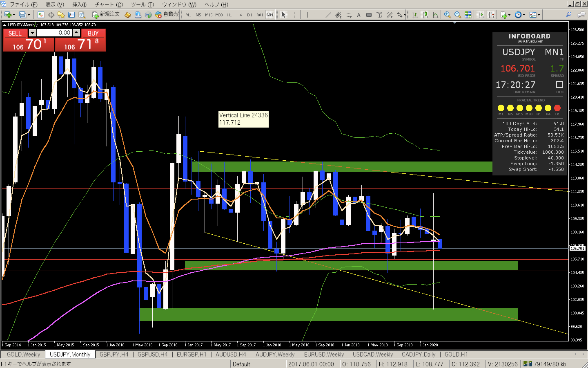The width and height of the screenshot is (588, 368).
Task: Click the tile windows icon
Action: pos(468,15)
